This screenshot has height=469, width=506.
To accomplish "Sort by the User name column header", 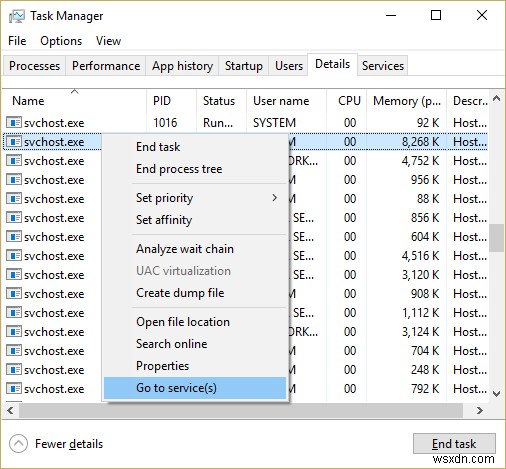I will (x=287, y=101).
